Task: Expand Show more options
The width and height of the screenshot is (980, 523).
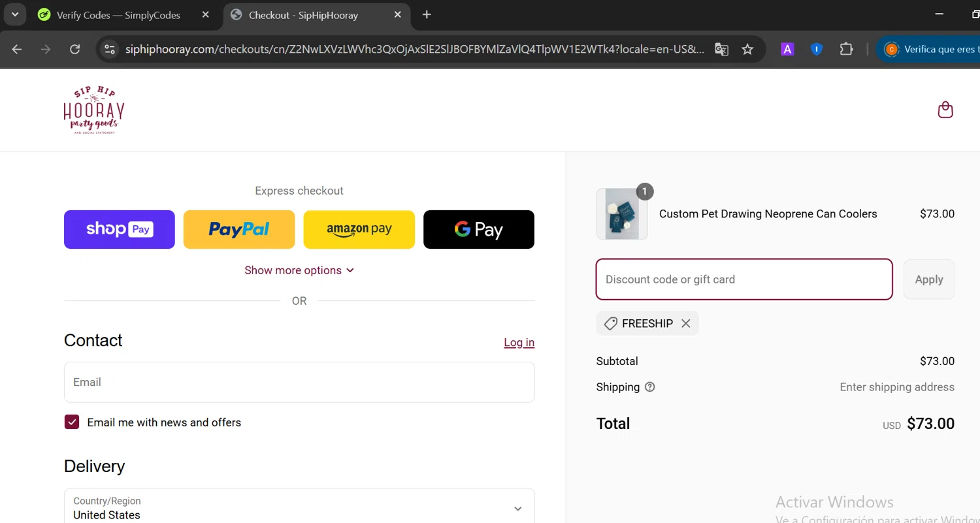Action: (299, 270)
